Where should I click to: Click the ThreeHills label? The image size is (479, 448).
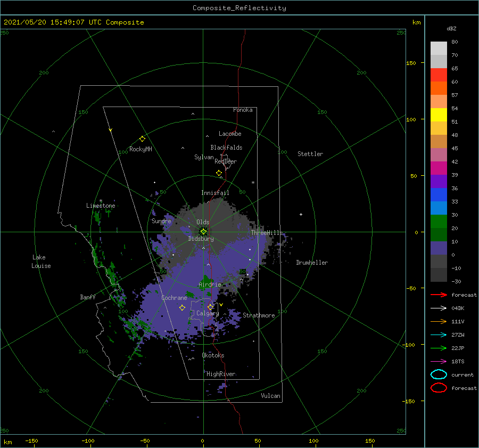point(267,233)
